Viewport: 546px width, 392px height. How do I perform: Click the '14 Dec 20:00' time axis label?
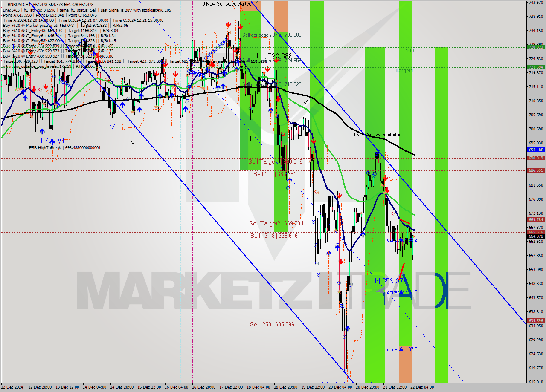(122, 387)
